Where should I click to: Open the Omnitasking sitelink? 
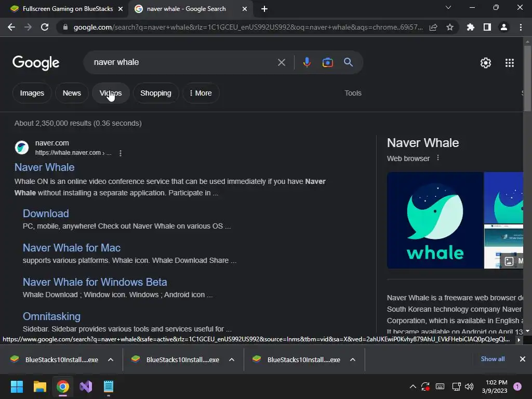point(51,316)
